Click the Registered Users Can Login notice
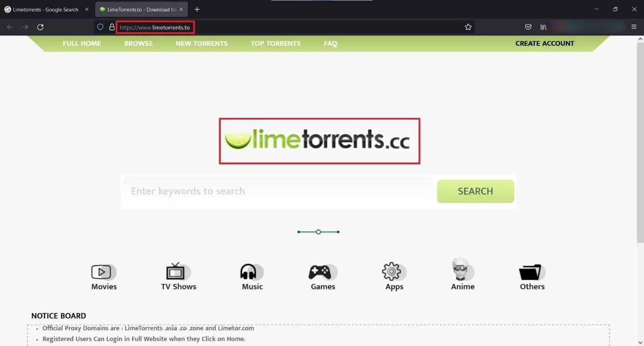The image size is (644, 346). coord(144,339)
